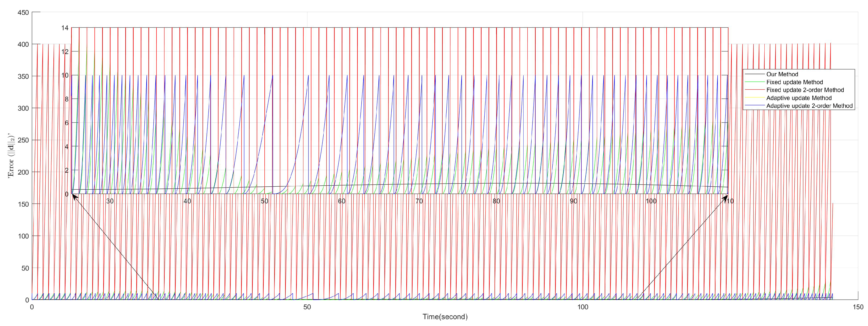Click the 100 tick on main x-axis
The height and width of the screenshot is (326, 868).
pos(583,307)
